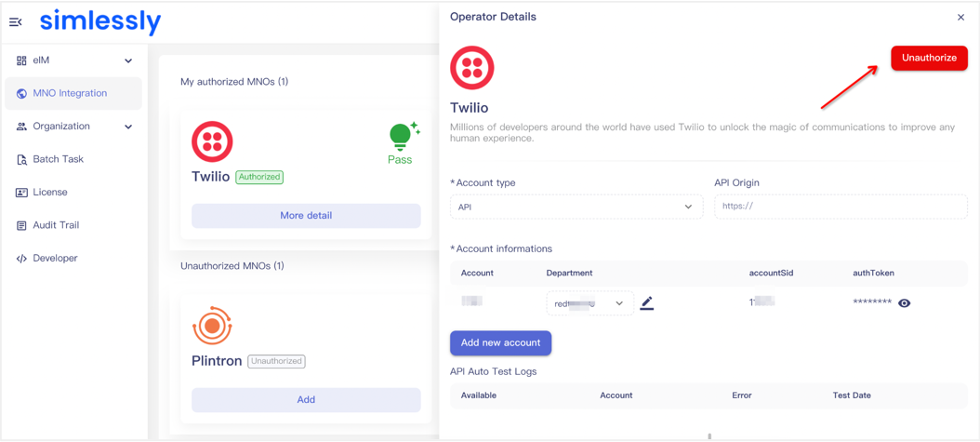
Task: Reveal authToken with the eye icon
Action: point(904,303)
